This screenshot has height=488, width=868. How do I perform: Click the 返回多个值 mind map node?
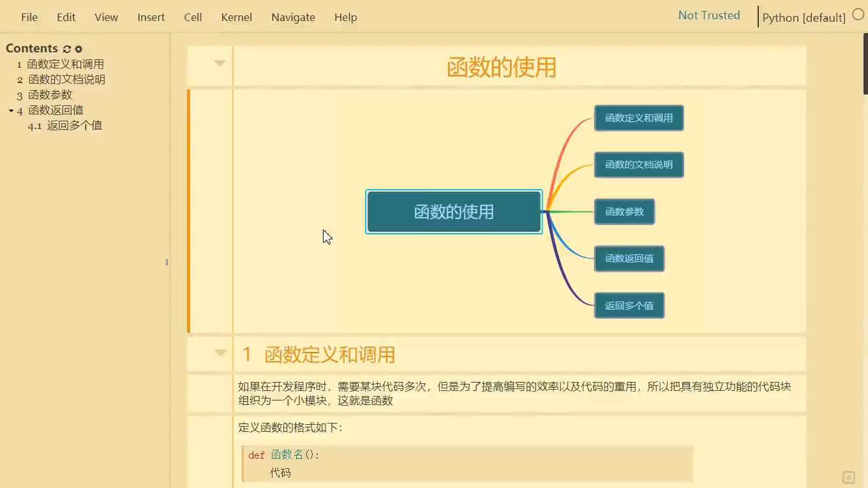pyautogui.click(x=629, y=305)
